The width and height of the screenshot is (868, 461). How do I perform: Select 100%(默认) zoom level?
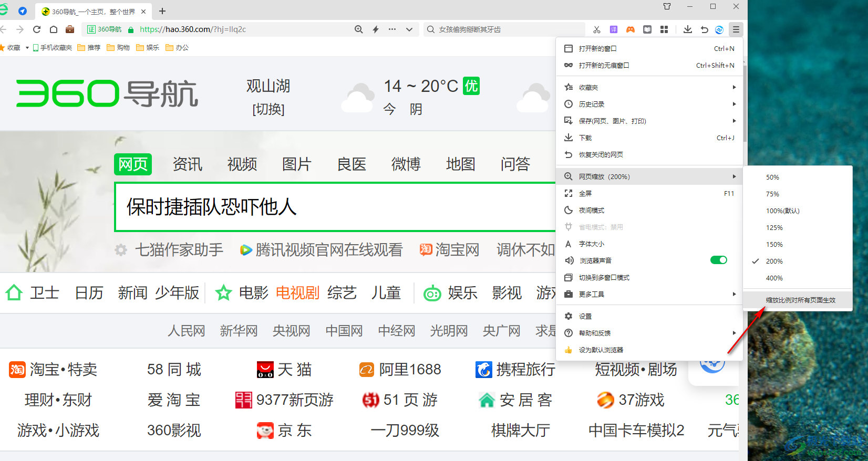tap(798, 211)
